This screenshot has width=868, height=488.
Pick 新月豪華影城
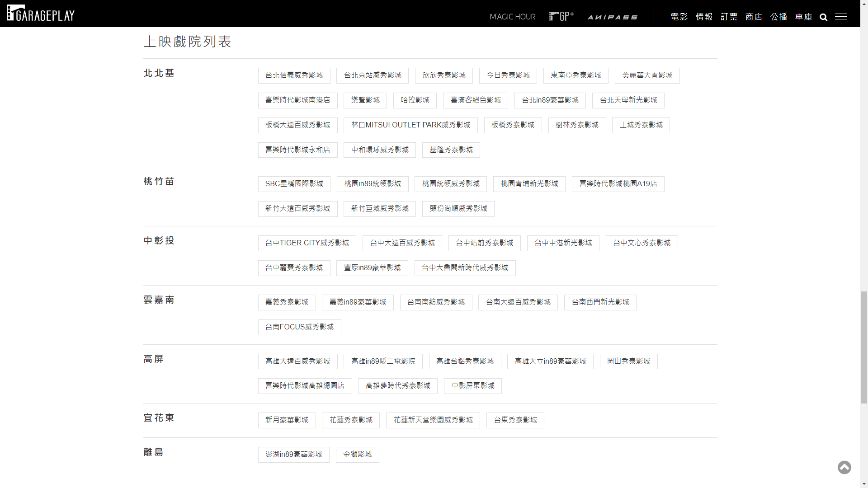coord(287,420)
